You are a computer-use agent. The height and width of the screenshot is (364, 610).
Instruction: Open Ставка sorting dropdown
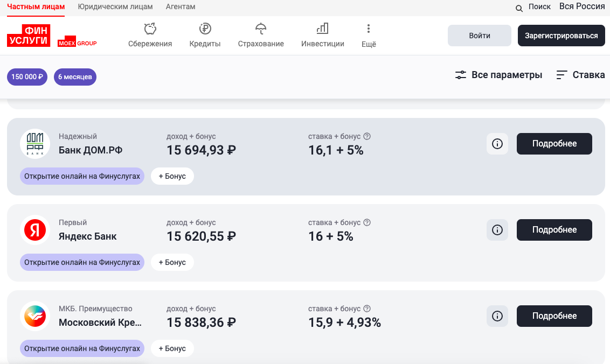(x=580, y=75)
